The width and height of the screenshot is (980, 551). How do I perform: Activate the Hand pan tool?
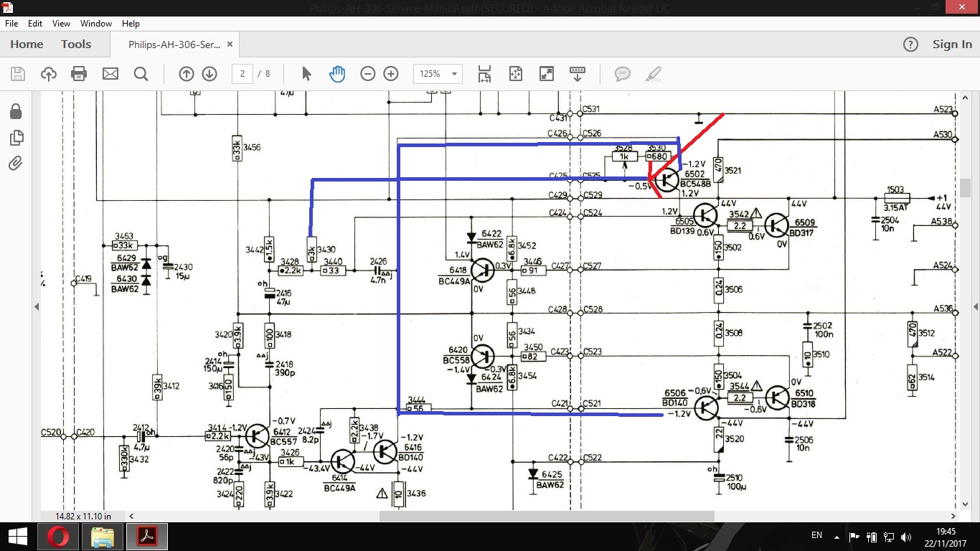coord(337,74)
